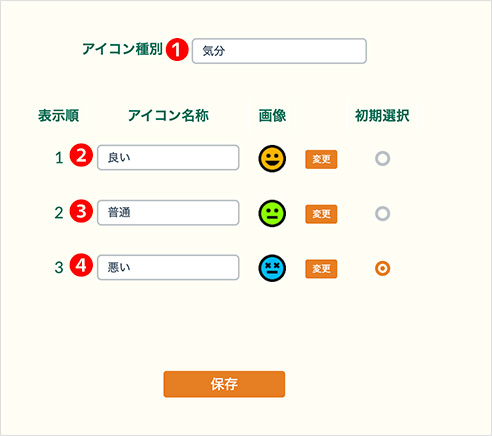
Task: Select 初期選択 radio for 悪い row
Action: pos(382,268)
